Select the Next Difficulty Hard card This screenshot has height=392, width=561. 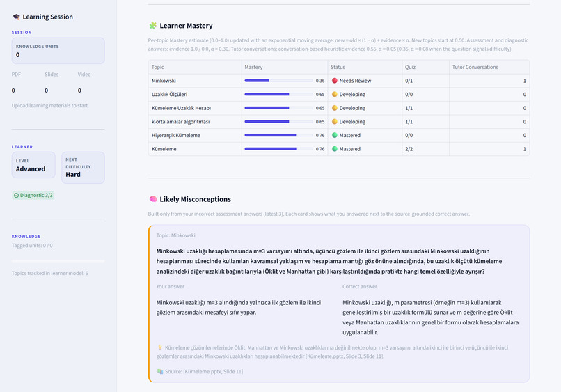[83, 168]
